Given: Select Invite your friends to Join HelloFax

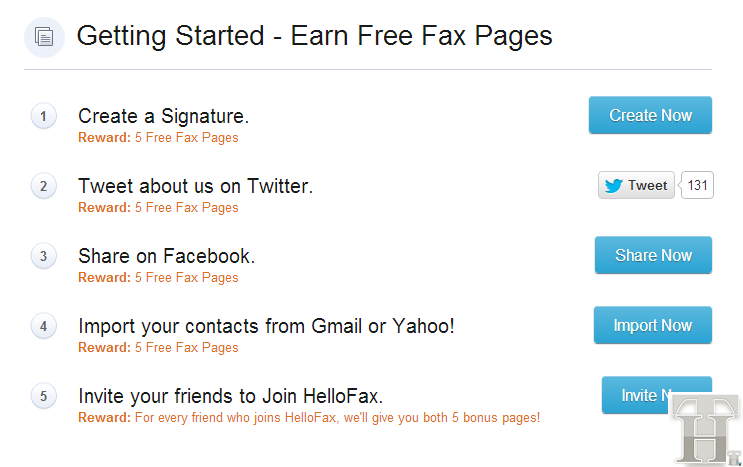Looking at the screenshot, I should pos(230,396).
